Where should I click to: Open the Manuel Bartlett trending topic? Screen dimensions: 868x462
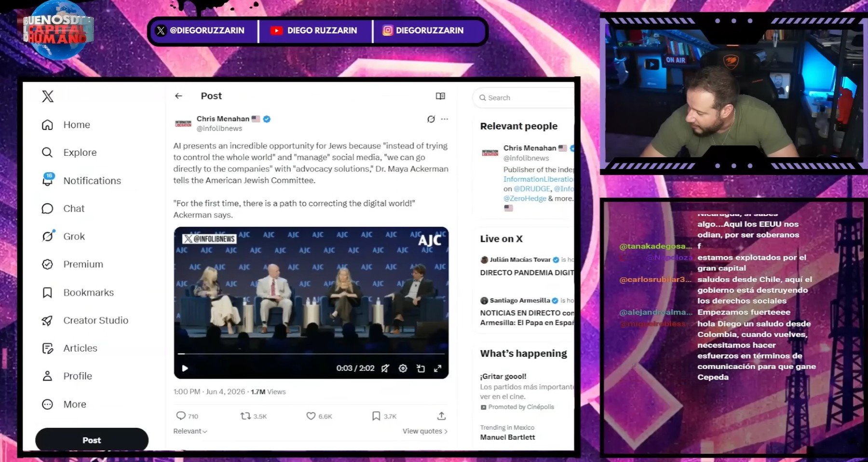click(508, 437)
